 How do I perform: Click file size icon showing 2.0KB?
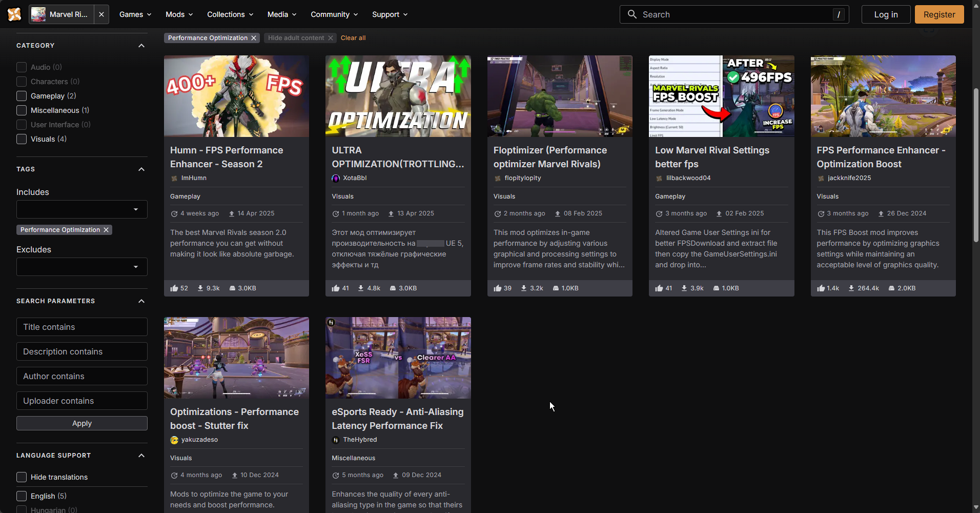[891, 288]
